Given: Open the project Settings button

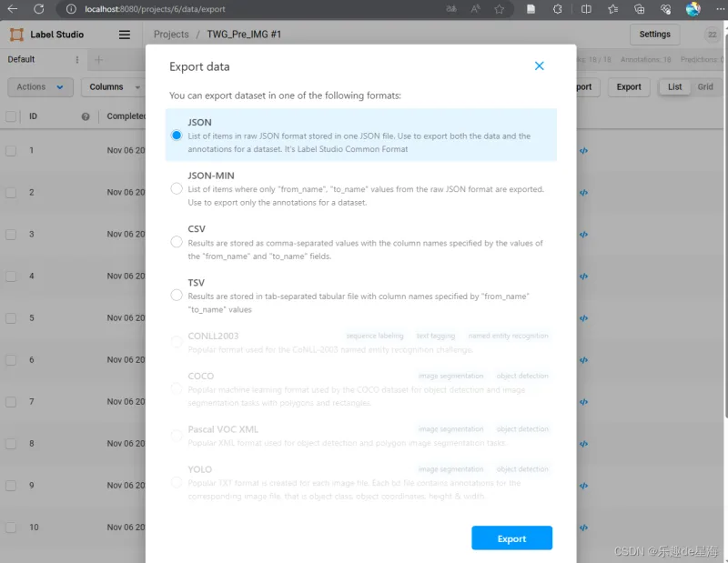Looking at the screenshot, I should point(654,35).
